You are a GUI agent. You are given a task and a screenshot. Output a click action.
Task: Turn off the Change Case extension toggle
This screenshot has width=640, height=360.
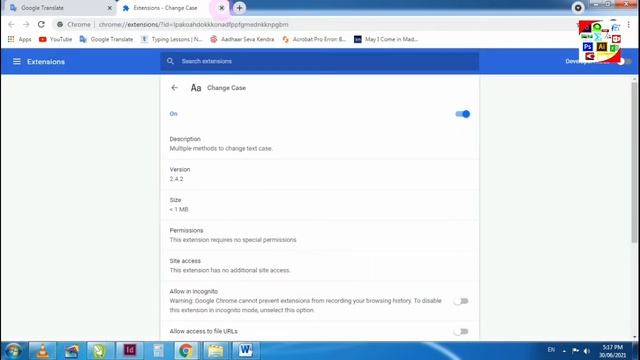(462, 114)
